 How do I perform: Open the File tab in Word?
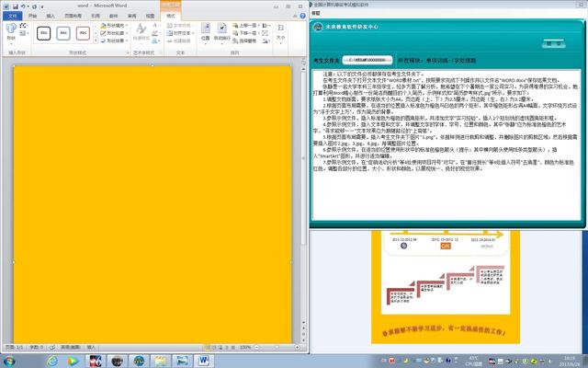(12, 16)
